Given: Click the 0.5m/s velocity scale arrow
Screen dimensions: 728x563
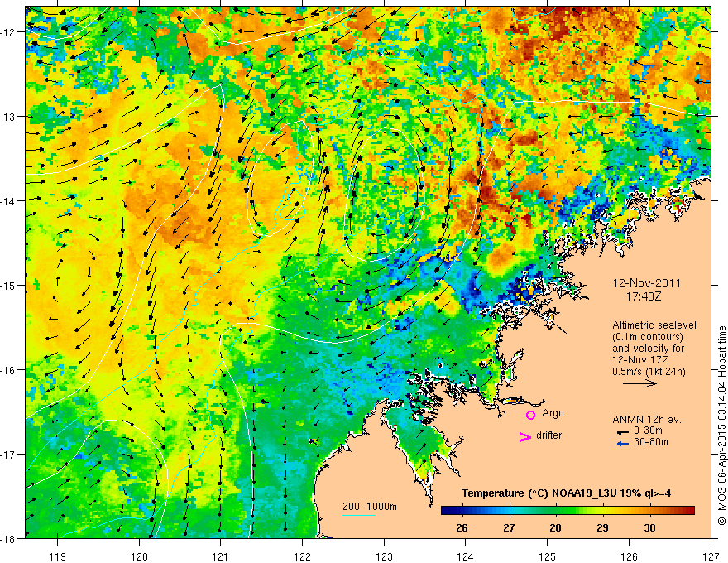Looking at the screenshot, I should coord(639,383).
